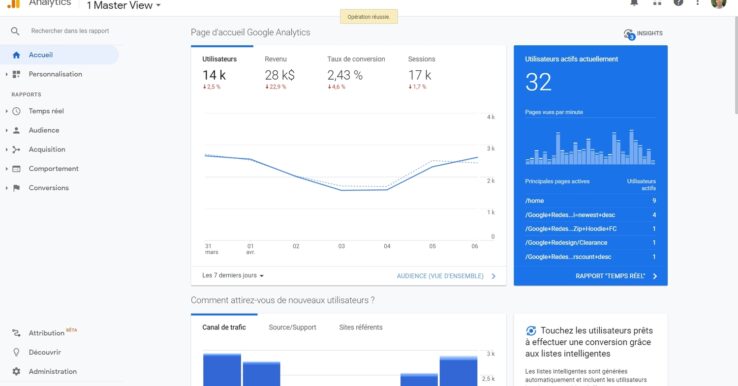
Task: Click the search magnifier icon in sidebar
Action: (x=15, y=31)
